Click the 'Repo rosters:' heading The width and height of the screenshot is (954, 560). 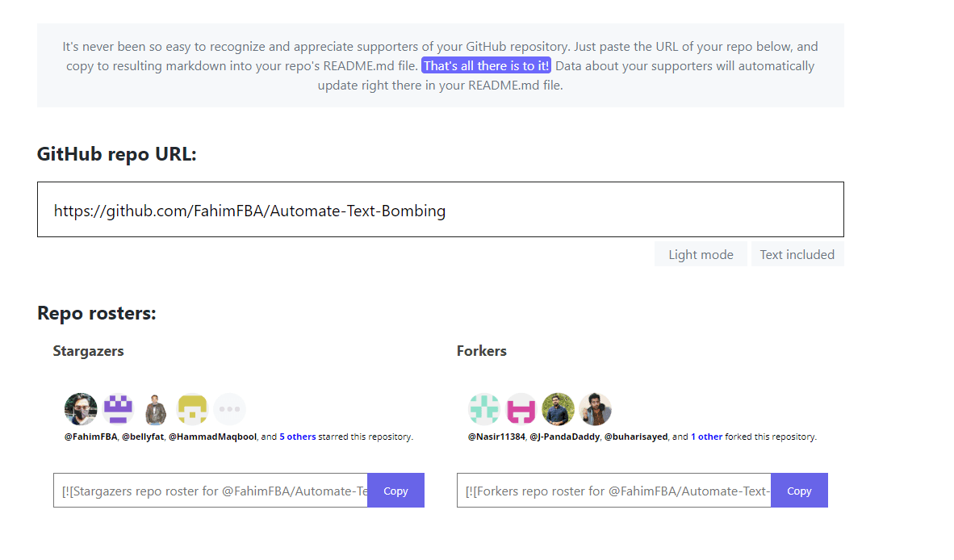[97, 313]
